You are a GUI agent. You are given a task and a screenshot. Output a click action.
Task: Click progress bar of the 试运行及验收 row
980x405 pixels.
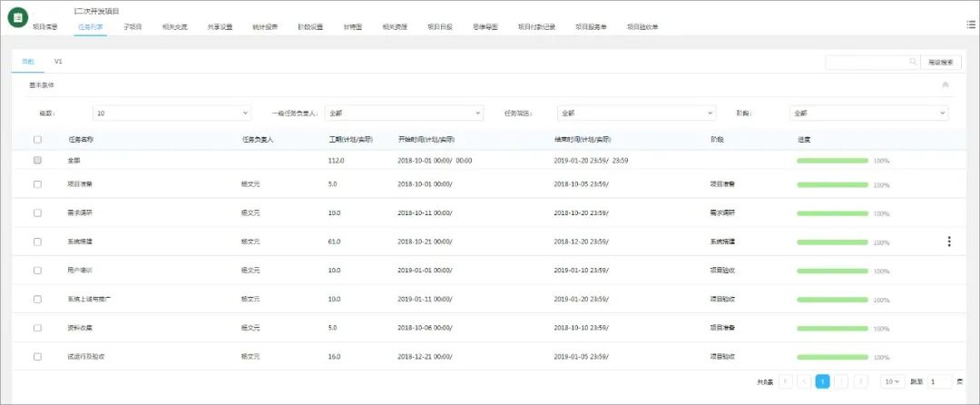(x=832, y=357)
